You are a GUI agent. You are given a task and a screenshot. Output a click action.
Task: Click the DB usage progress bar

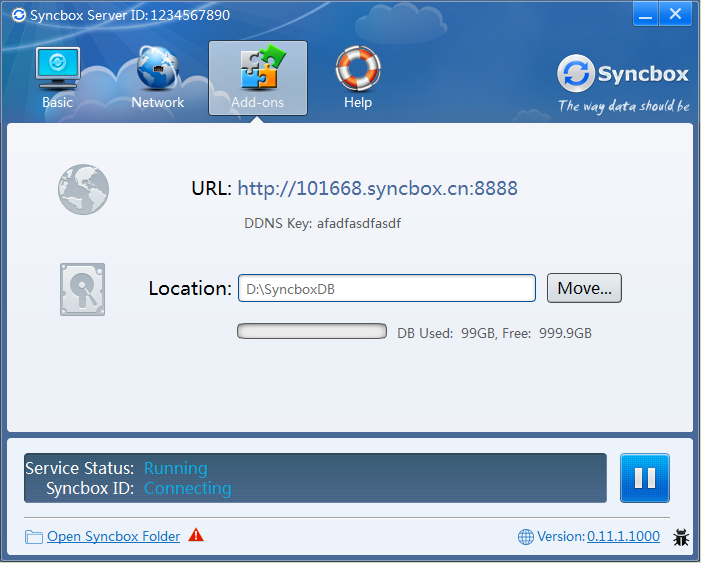click(312, 331)
